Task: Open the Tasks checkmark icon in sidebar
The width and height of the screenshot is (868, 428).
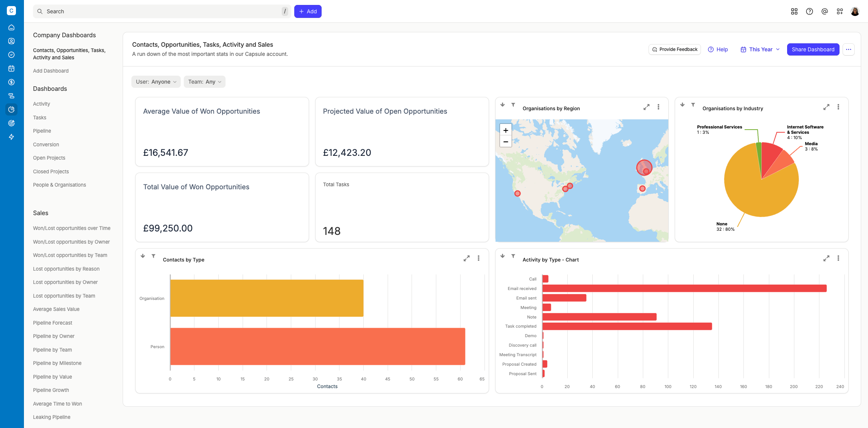Action: click(11, 55)
